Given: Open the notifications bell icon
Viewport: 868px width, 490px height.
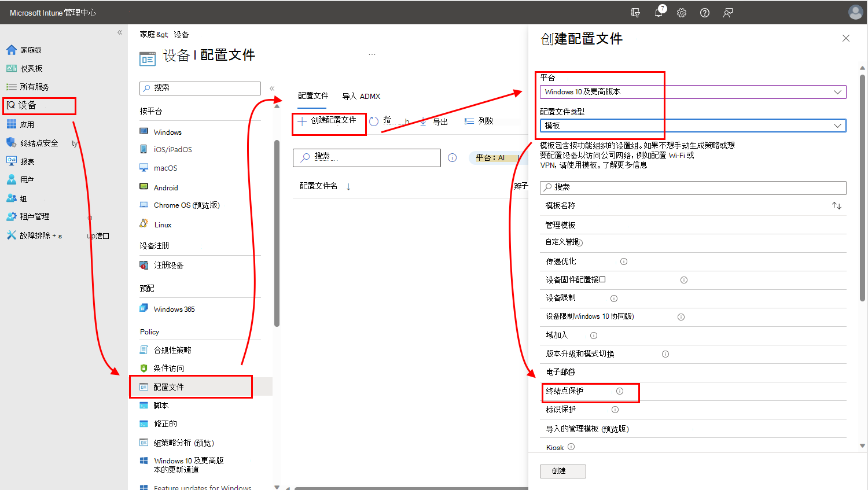Looking at the screenshot, I should [x=659, y=13].
